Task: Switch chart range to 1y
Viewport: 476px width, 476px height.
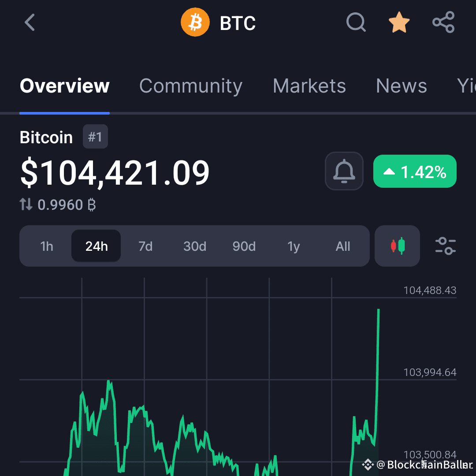Action: (x=294, y=246)
